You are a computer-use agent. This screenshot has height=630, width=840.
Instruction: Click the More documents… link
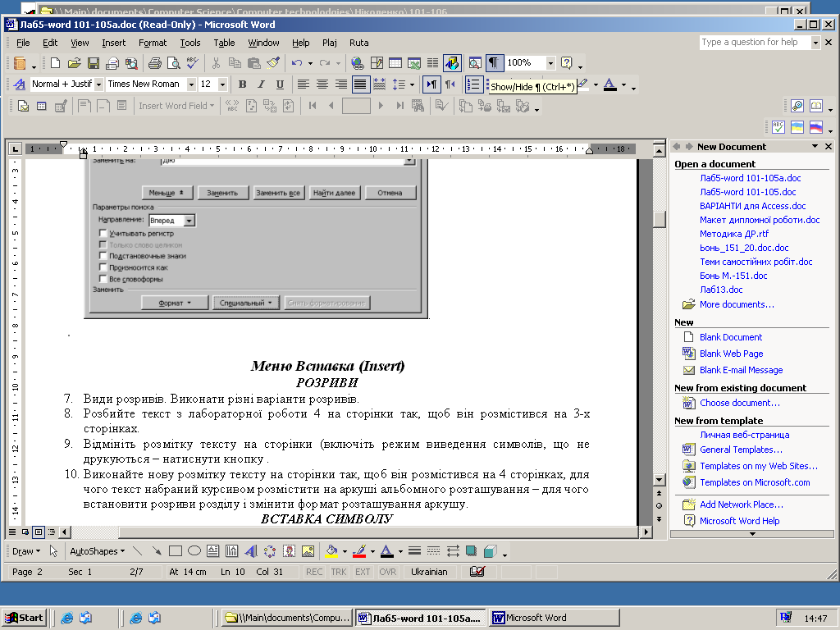tap(737, 304)
